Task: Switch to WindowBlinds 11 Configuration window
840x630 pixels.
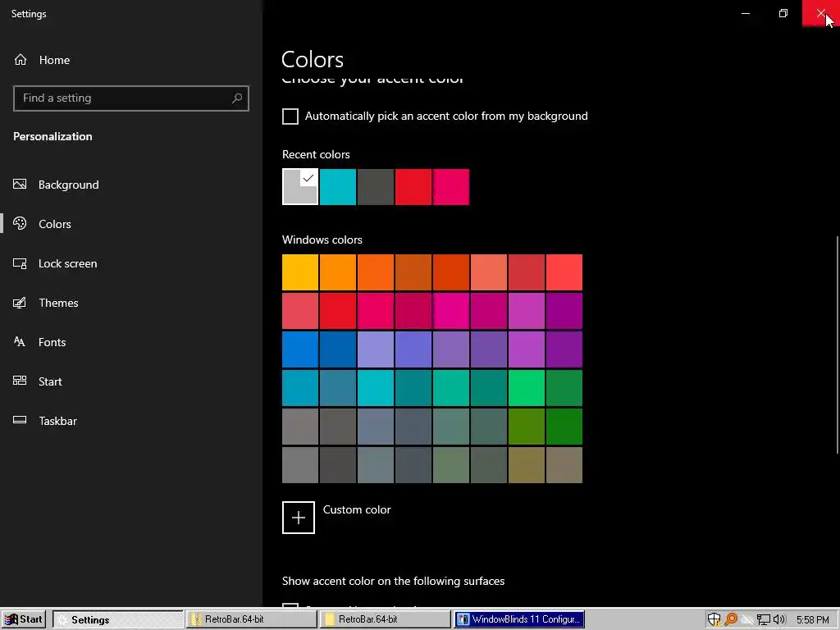Action: (519, 619)
